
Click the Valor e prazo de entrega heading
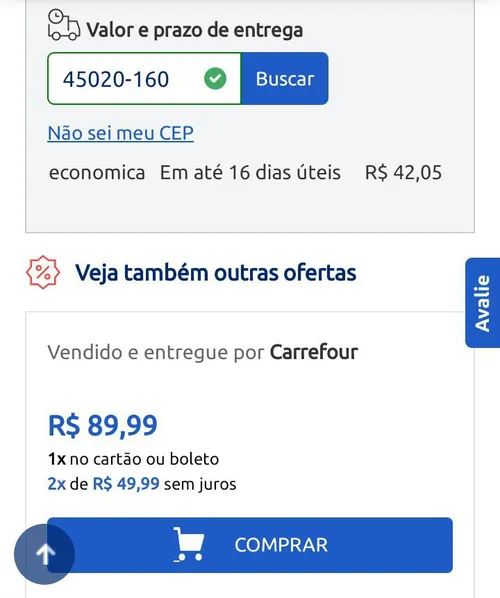(x=195, y=30)
